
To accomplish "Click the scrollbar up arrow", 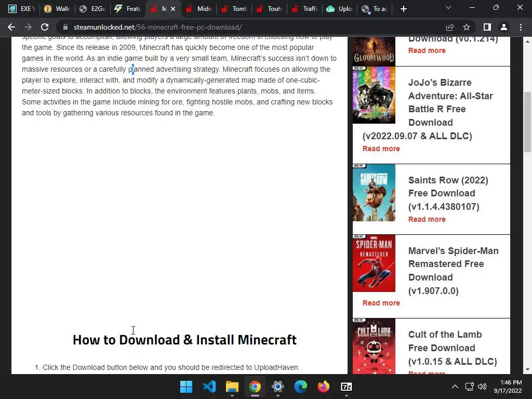I will [528, 41].
